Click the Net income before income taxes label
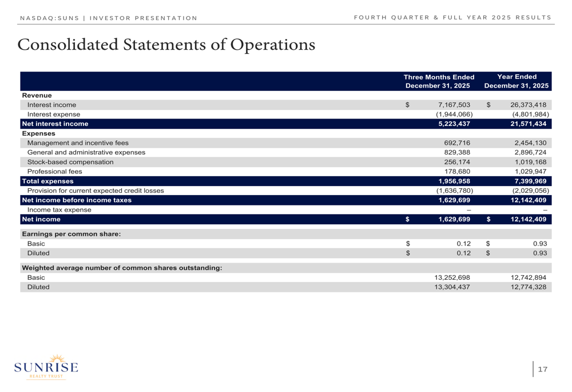Viewport: 572px width, 392px height. tap(76, 200)
